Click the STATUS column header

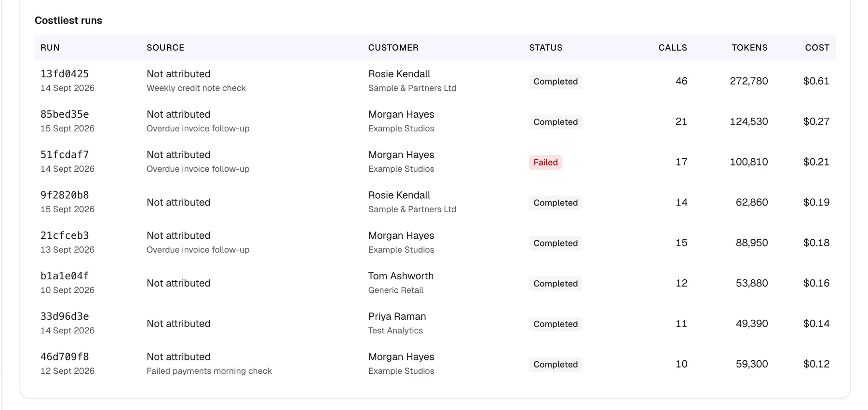pyautogui.click(x=546, y=48)
